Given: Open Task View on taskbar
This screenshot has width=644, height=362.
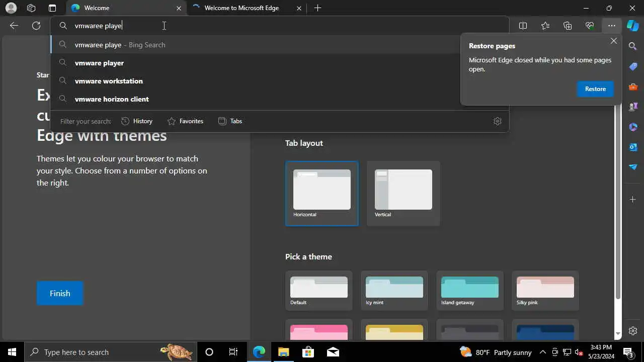Looking at the screenshot, I should click(x=233, y=352).
